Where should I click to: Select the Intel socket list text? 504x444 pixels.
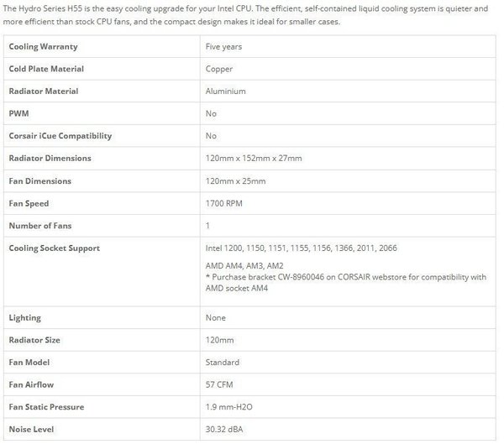click(x=302, y=248)
